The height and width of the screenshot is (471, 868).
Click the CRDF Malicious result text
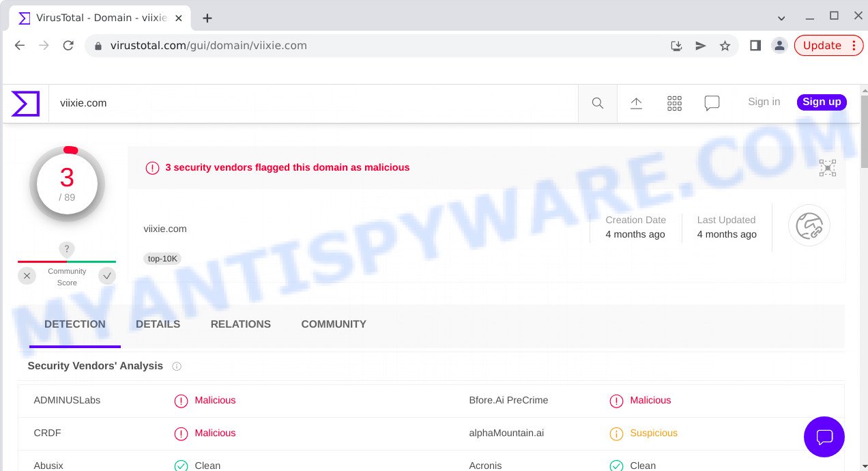point(215,433)
